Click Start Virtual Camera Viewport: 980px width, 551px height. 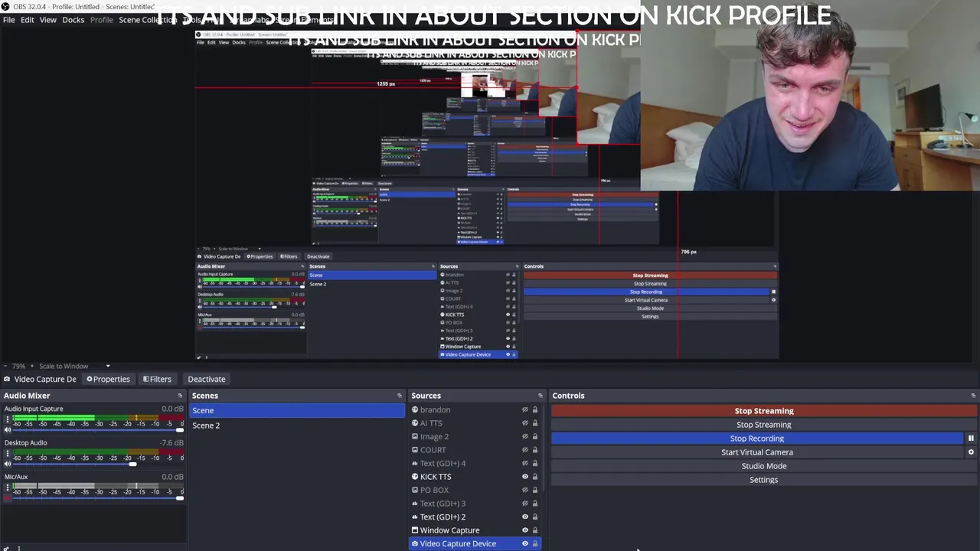click(x=756, y=452)
